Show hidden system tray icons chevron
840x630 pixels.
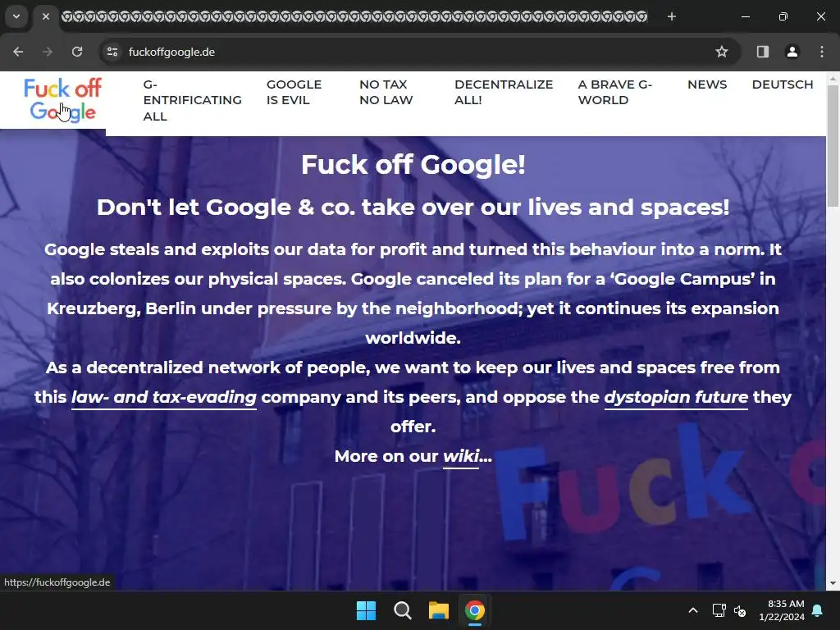692,610
